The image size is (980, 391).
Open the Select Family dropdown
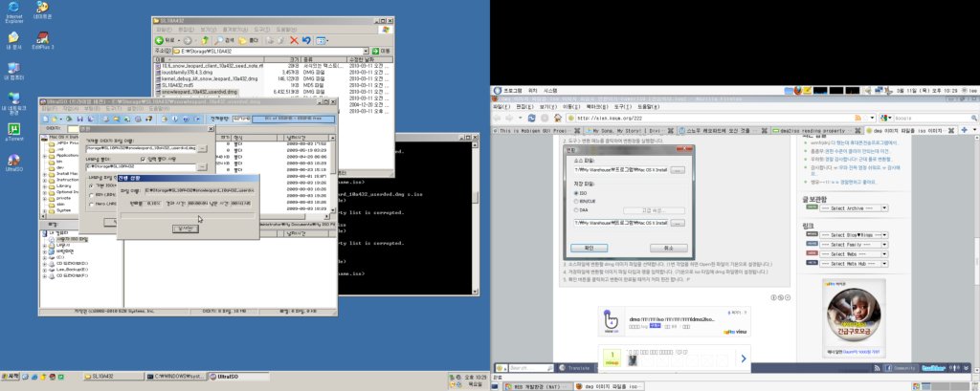[854, 245]
